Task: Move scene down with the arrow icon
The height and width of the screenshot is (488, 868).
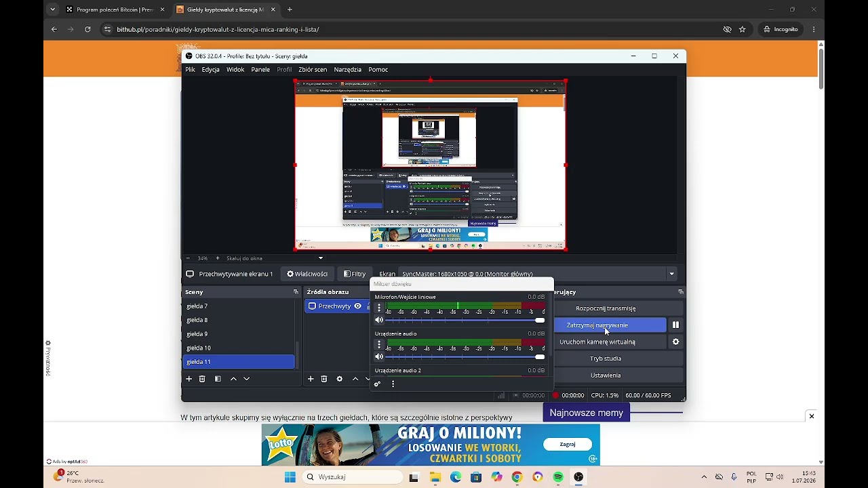Action: pyautogui.click(x=246, y=379)
